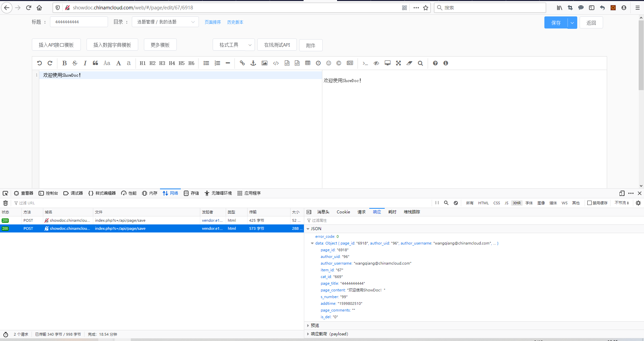The image size is (644, 341).
Task: Clear network log with trash icon
Action: coord(5,203)
